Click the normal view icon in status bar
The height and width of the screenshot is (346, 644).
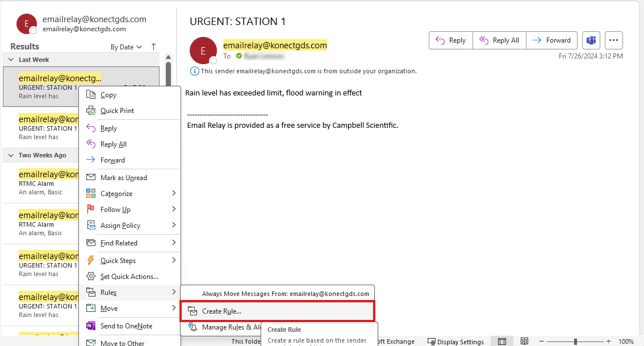(502, 341)
